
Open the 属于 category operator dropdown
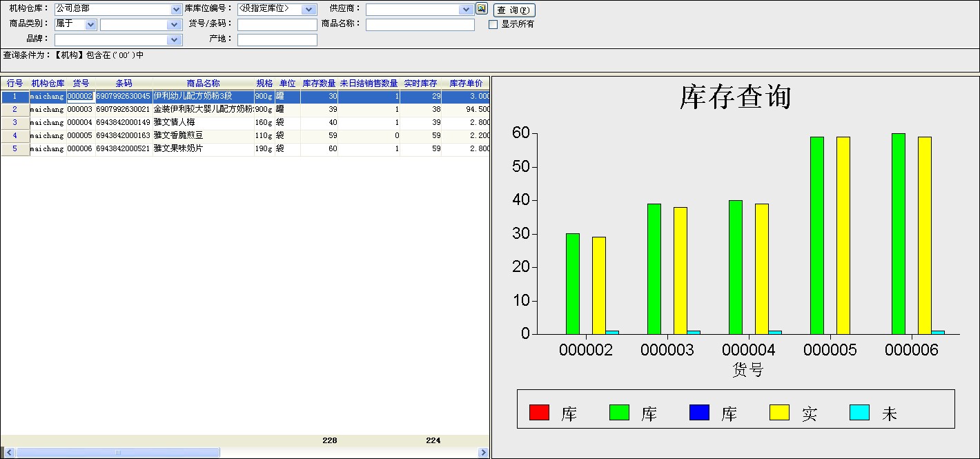click(91, 25)
